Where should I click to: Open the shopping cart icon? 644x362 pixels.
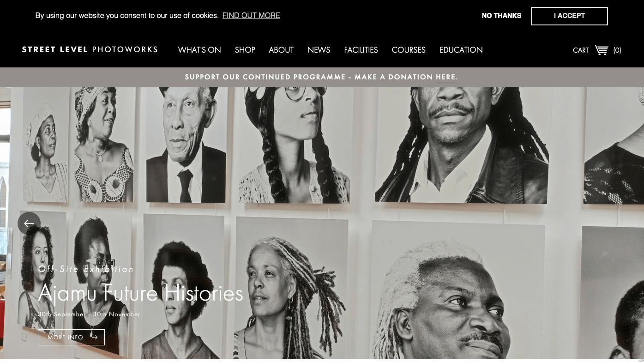(602, 50)
